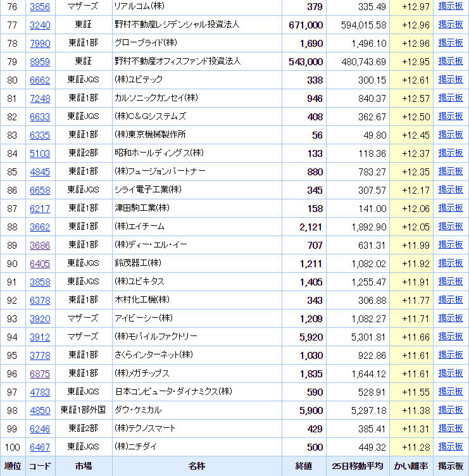469x476 pixels.
Task: Click stock code 5103 link
Action: (x=40, y=154)
